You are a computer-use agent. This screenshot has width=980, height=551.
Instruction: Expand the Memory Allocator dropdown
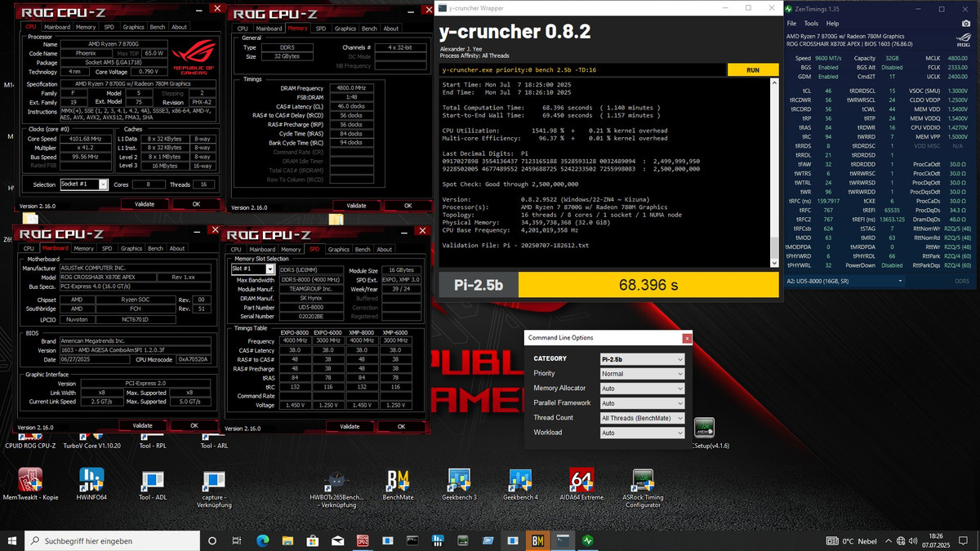pos(642,389)
